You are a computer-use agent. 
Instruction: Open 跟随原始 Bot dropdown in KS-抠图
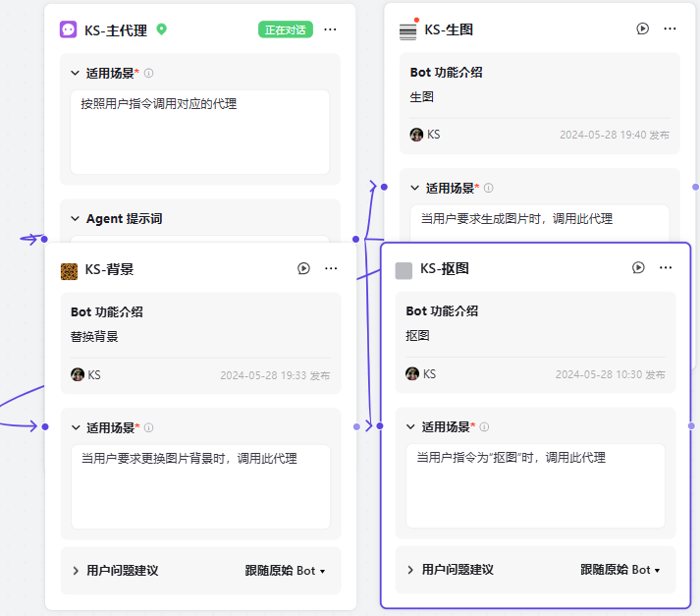tap(619, 569)
